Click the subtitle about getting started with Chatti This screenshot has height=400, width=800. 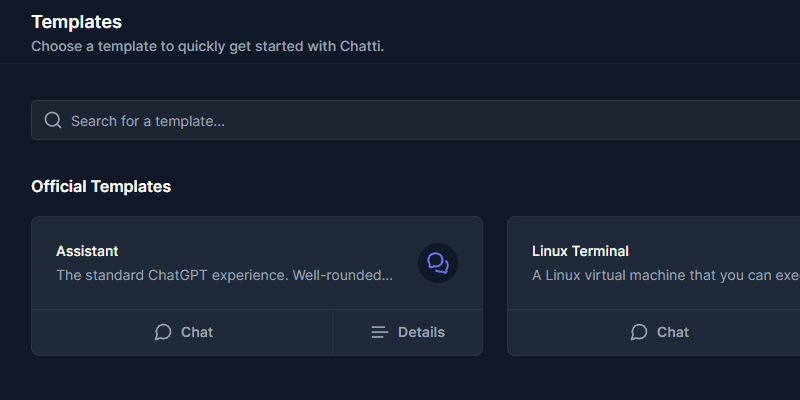tap(208, 46)
